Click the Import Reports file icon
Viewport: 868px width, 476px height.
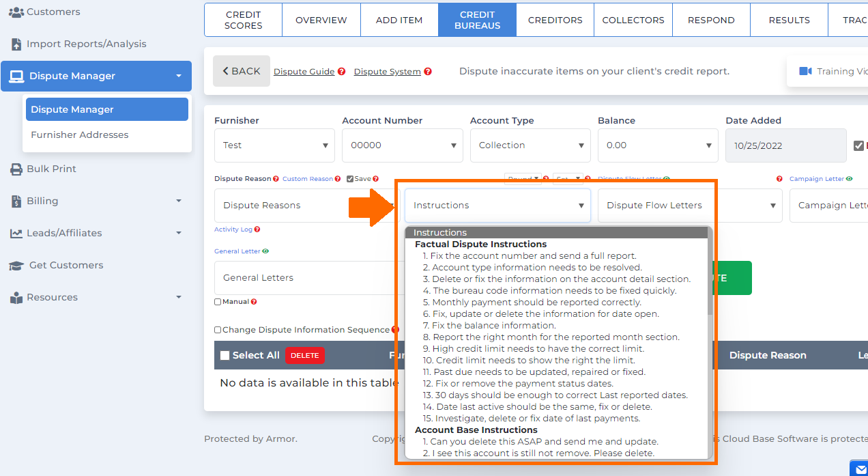pyautogui.click(x=16, y=44)
